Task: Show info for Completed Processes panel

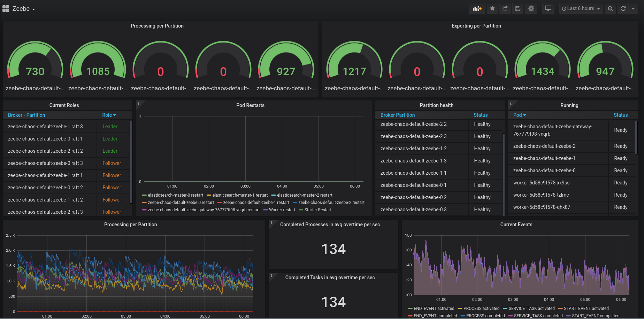Action: pyautogui.click(x=271, y=223)
